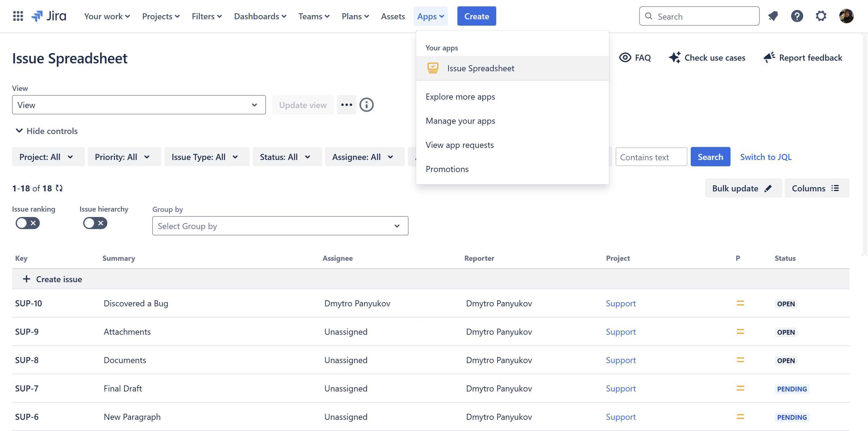Viewport: 868px width, 431px height.
Task: Open the View selection dropdown
Action: coord(139,105)
